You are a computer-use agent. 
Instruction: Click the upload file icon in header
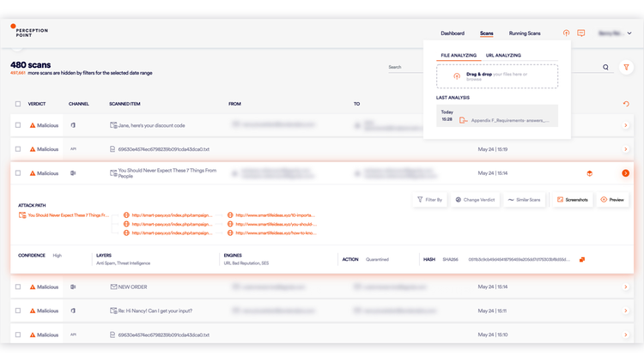(566, 33)
